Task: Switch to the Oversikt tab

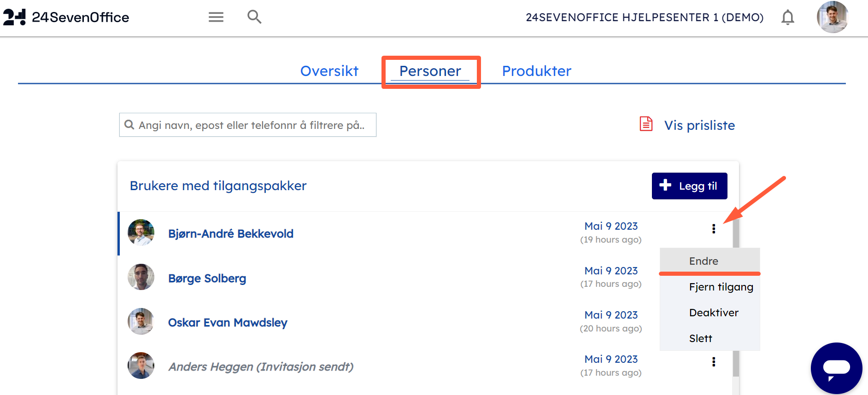Action: tap(329, 71)
